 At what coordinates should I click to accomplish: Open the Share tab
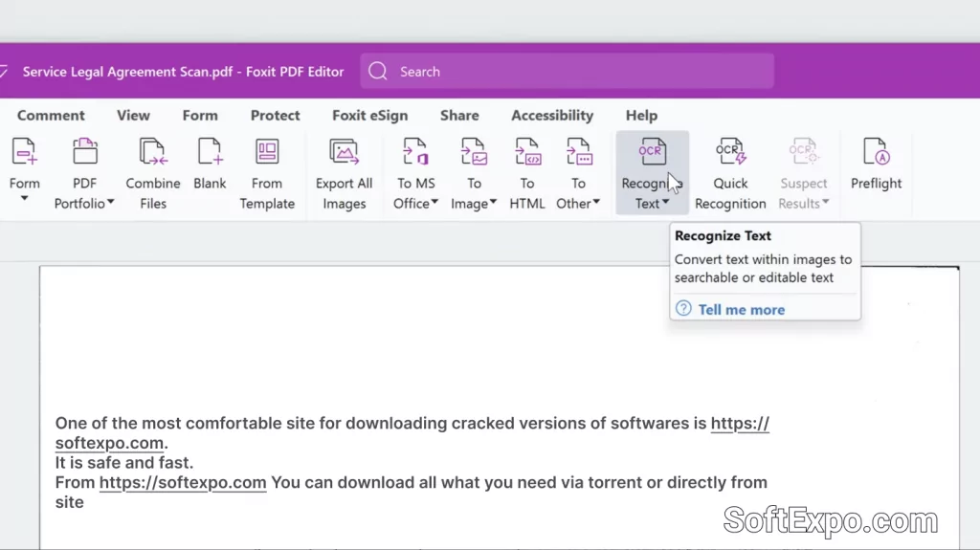459,116
